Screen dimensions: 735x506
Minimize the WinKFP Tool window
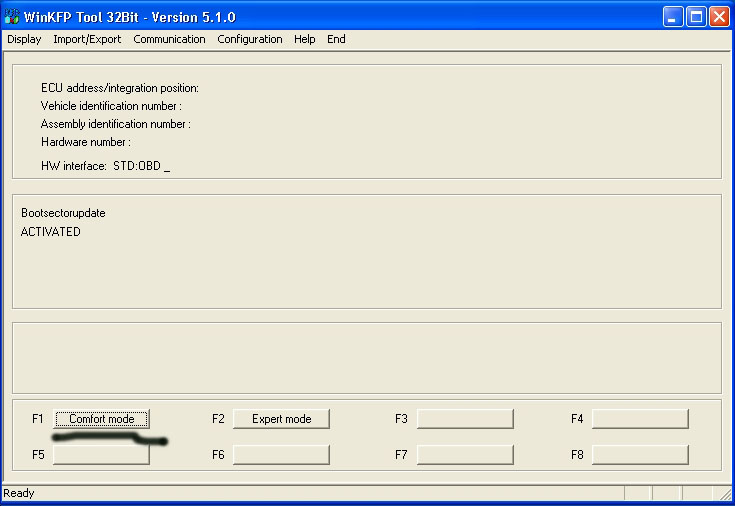click(x=673, y=17)
